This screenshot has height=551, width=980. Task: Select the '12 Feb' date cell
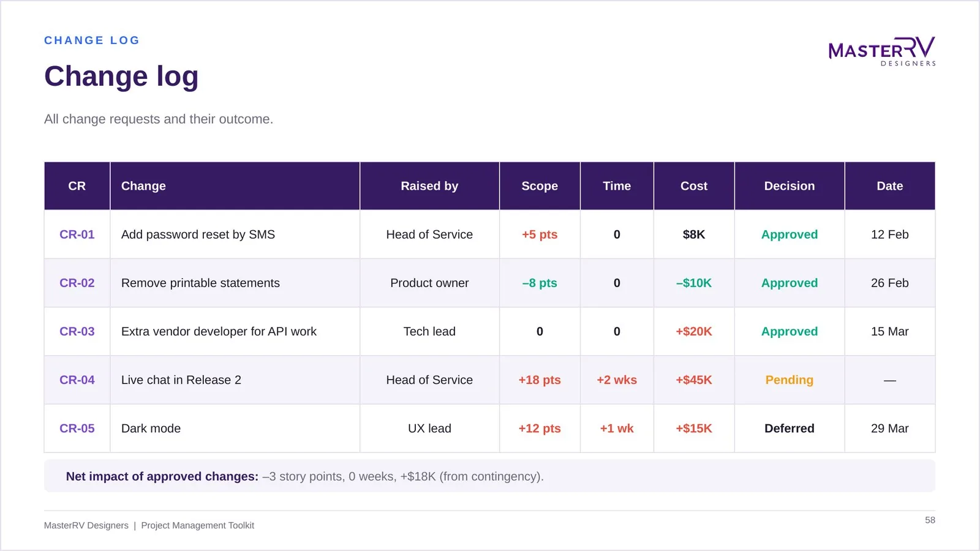pos(890,234)
